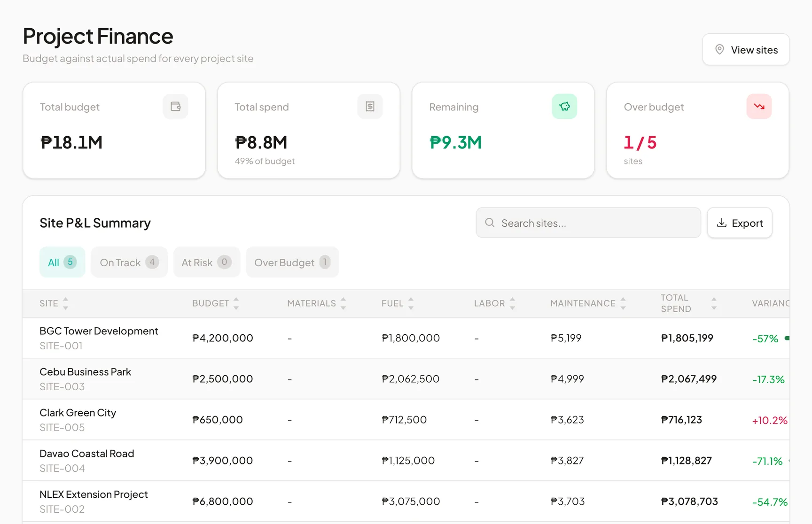812x524 pixels.
Task: Show only Over Budget sites
Action: [292, 262]
